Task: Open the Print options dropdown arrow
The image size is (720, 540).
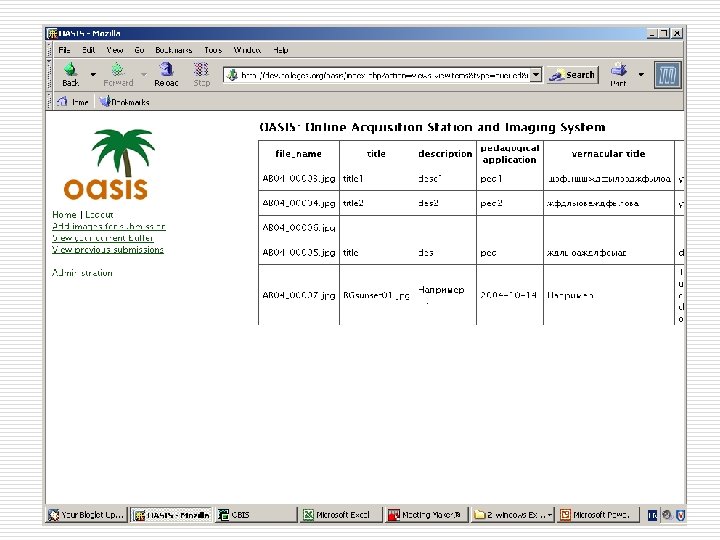Action: pyautogui.click(x=641, y=74)
